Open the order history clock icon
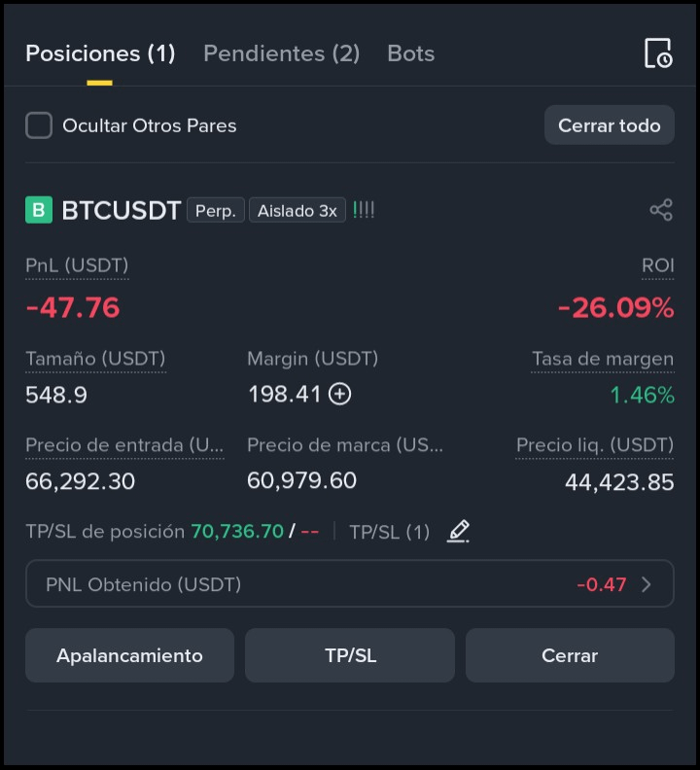The height and width of the screenshot is (770, 700). point(658,53)
